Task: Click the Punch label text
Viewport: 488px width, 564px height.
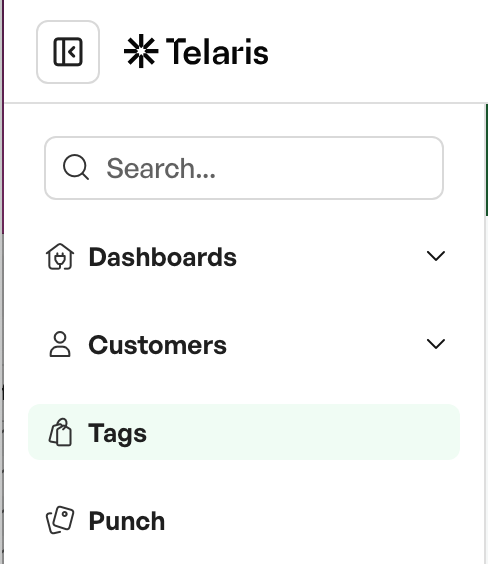Action: point(127,520)
